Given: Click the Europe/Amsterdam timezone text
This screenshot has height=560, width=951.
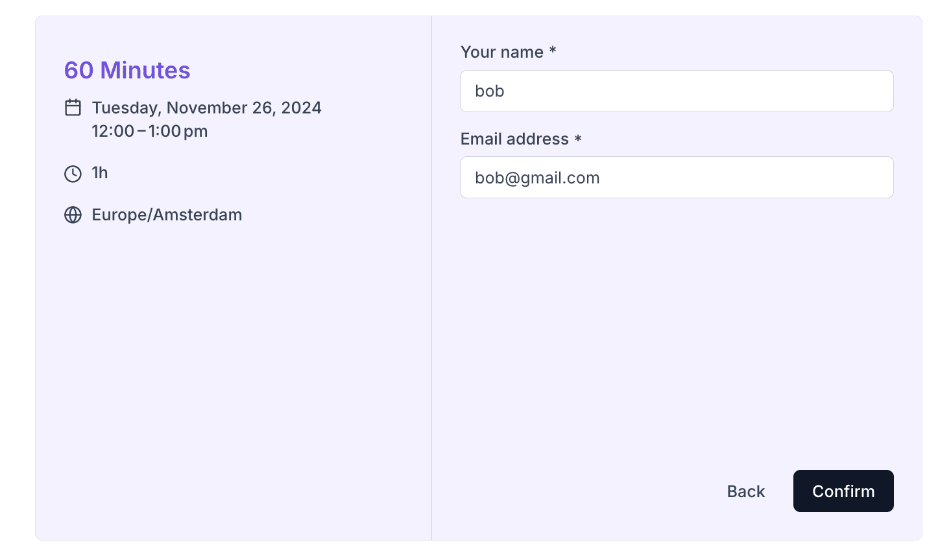Looking at the screenshot, I should point(167,215).
